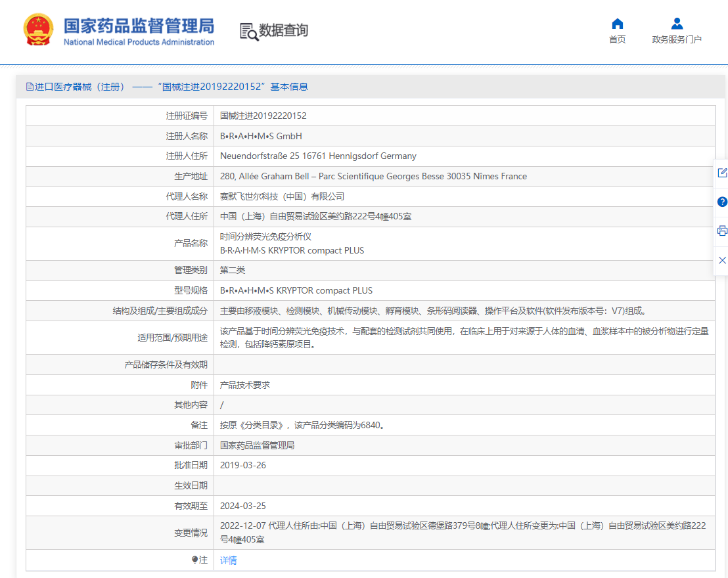The height and width of the screenshot is (578, 728).
Task: Click the 首页 text label
Action: pos(617,39)
